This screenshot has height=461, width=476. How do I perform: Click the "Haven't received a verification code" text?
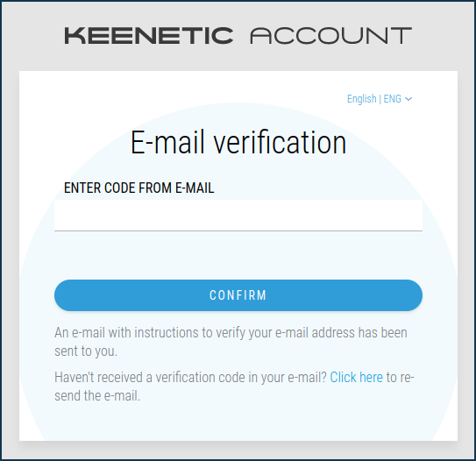pos(190,378)
